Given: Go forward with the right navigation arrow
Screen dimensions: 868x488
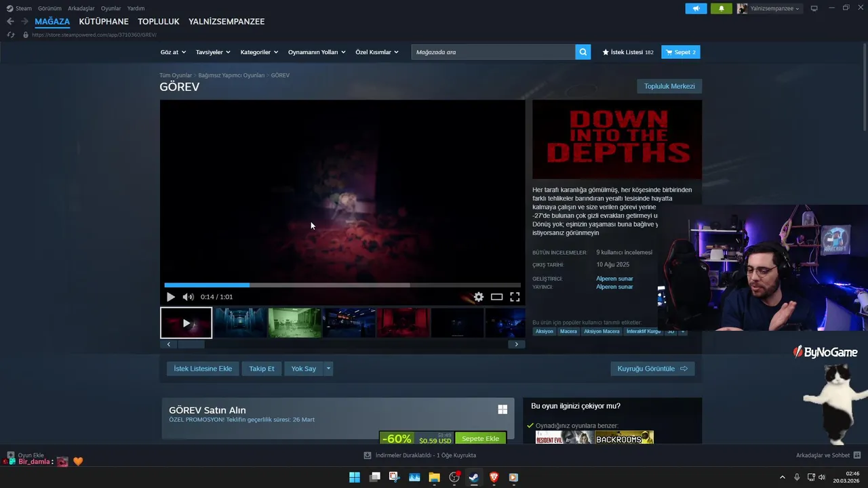Looking at the screenshot, I should pyautogui.click(x=24, y=22).
